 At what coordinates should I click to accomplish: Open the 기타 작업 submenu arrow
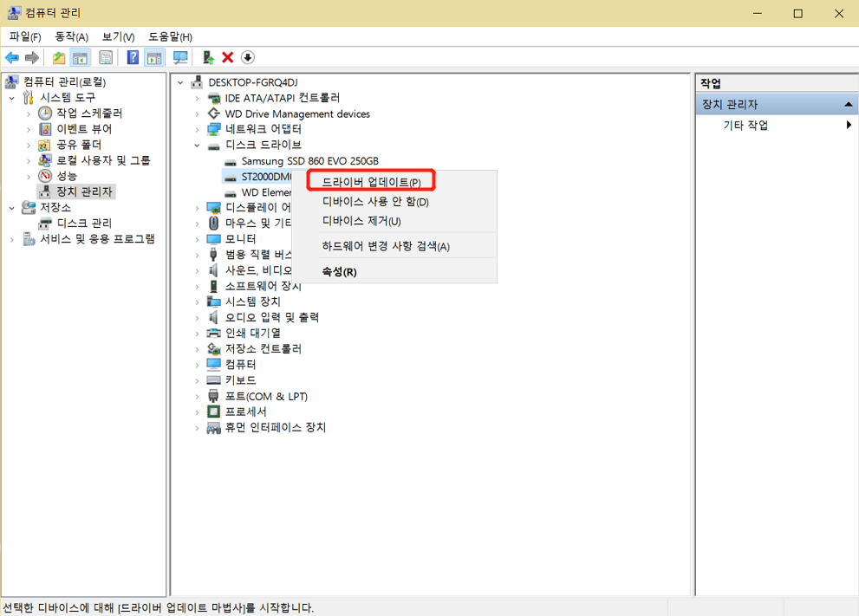(x=848, y=124)
